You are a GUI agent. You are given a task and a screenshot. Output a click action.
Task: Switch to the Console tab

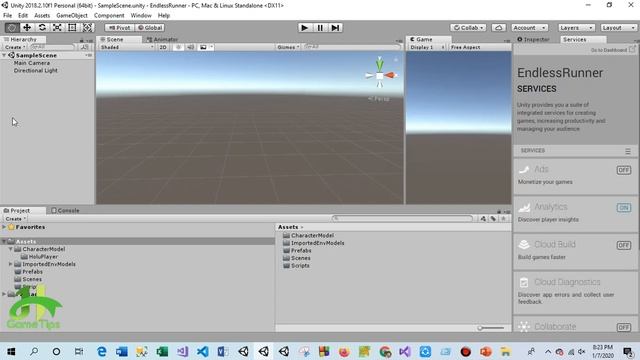tap(65, 211)
